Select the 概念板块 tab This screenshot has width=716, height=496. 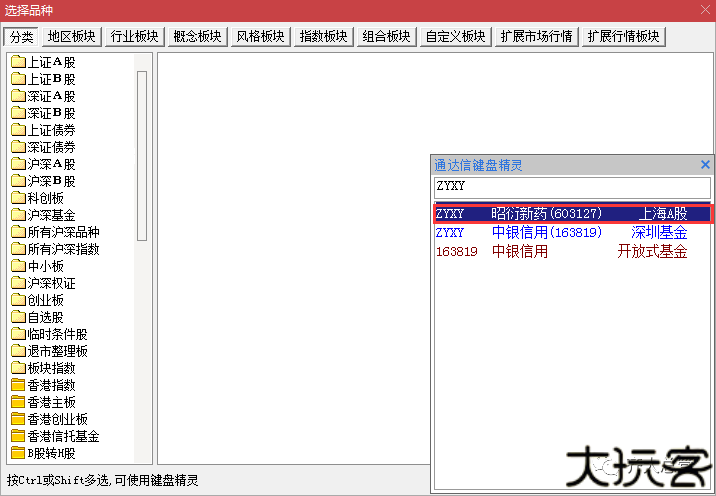click(x=198, y=37)
